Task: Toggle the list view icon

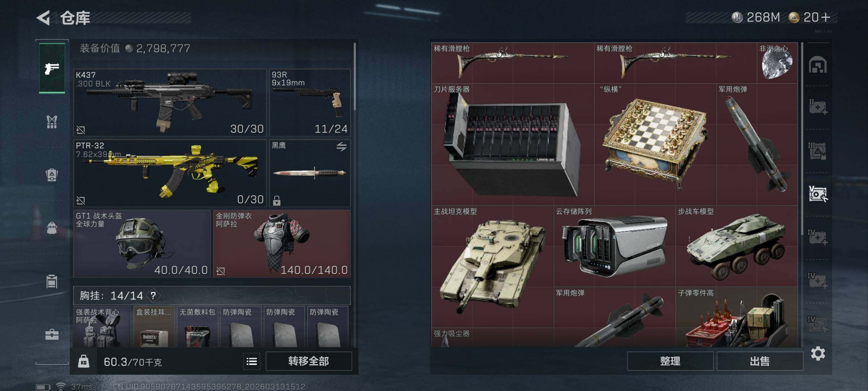Action: [252, 361]
